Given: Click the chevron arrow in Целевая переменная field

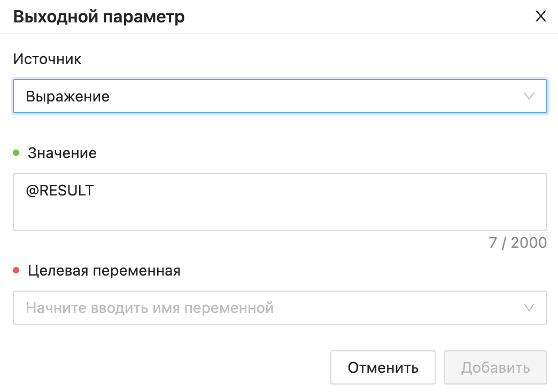Looking at the screenshot, I should point(529,308).
